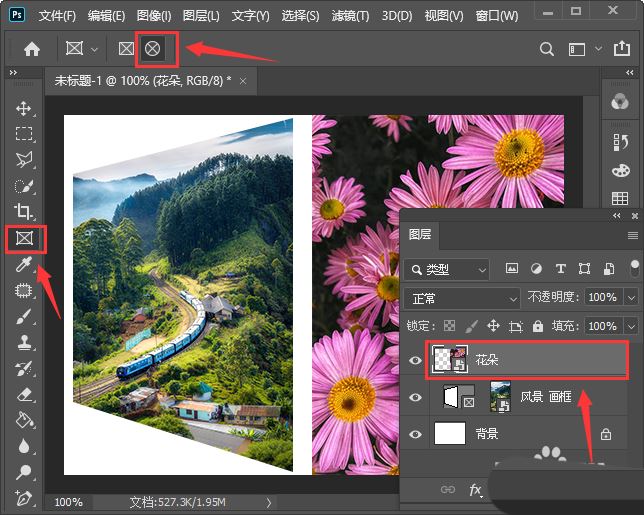Lock all with padlock icon

(538, 326)
